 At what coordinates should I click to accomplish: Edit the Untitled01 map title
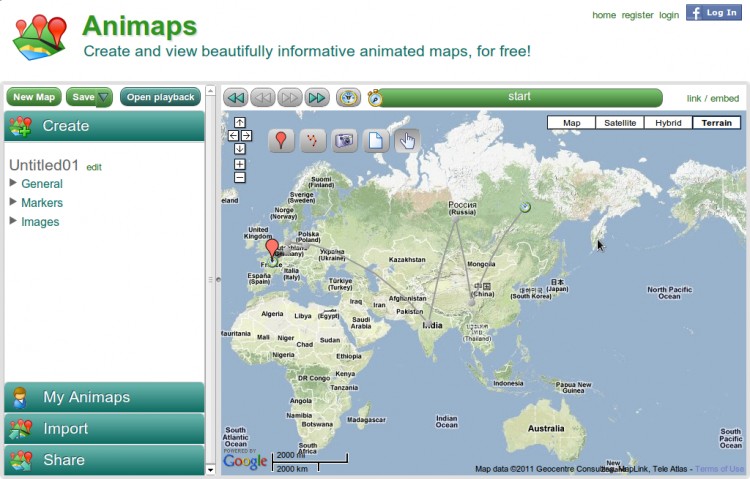94,167
